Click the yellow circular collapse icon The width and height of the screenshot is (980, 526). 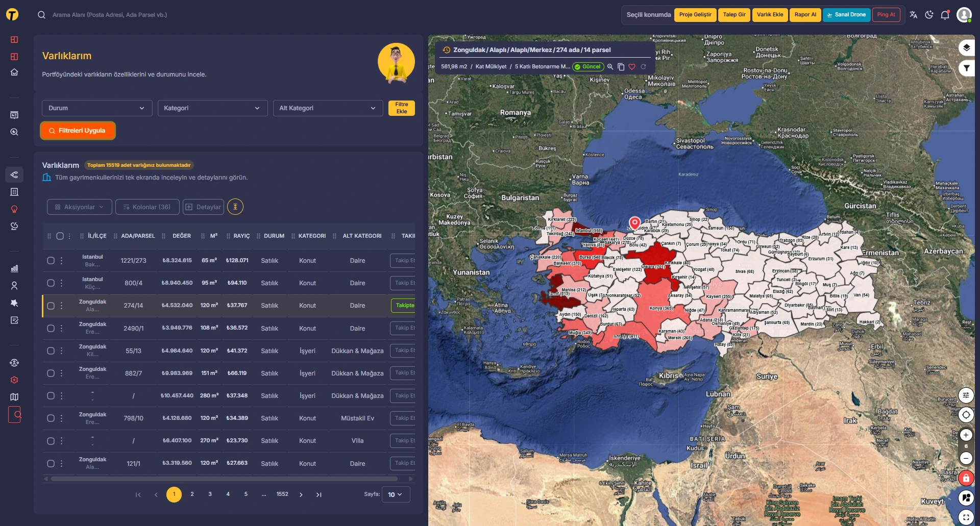click(x=235, y=207)
